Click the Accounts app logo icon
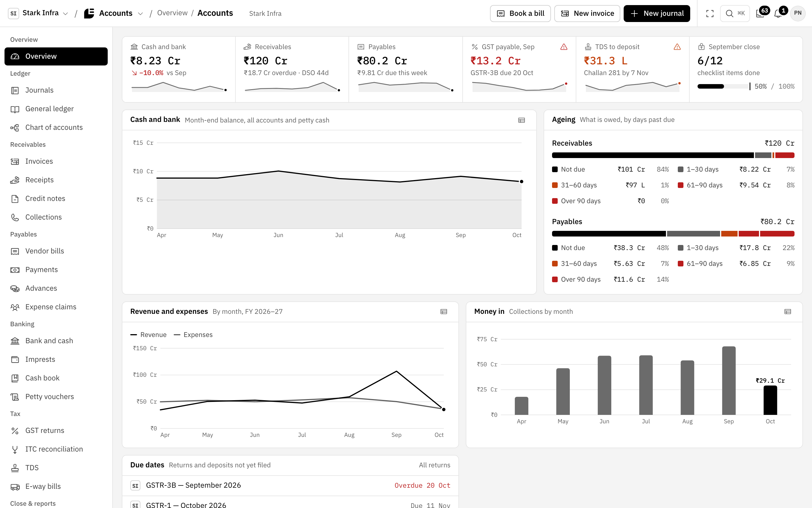 pyautogui.click(x=89, y=14)
